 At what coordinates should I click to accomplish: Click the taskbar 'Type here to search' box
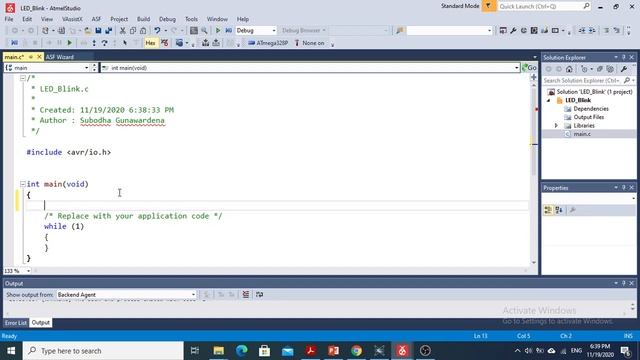coord(103,351)
